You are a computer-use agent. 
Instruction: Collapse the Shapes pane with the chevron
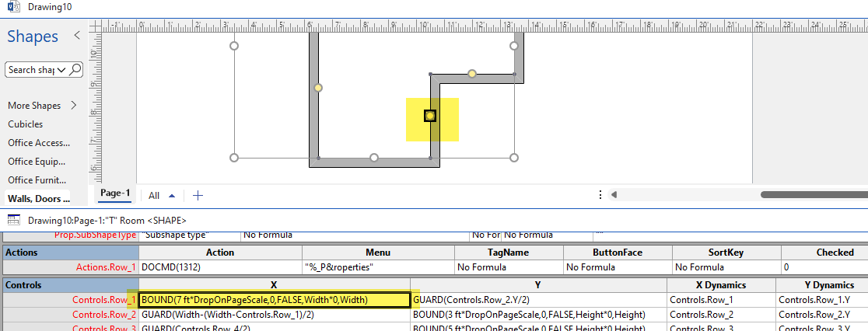(x=77, y=36)
